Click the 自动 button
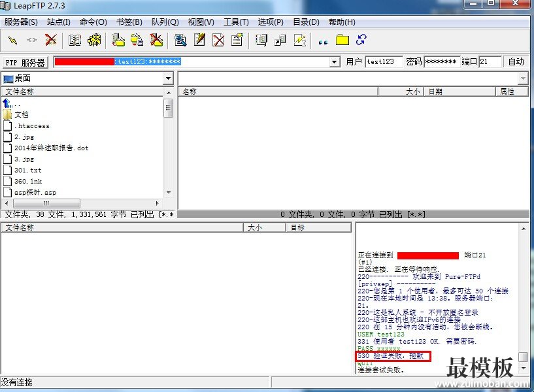The image size is (534, 392). (516, 62)
